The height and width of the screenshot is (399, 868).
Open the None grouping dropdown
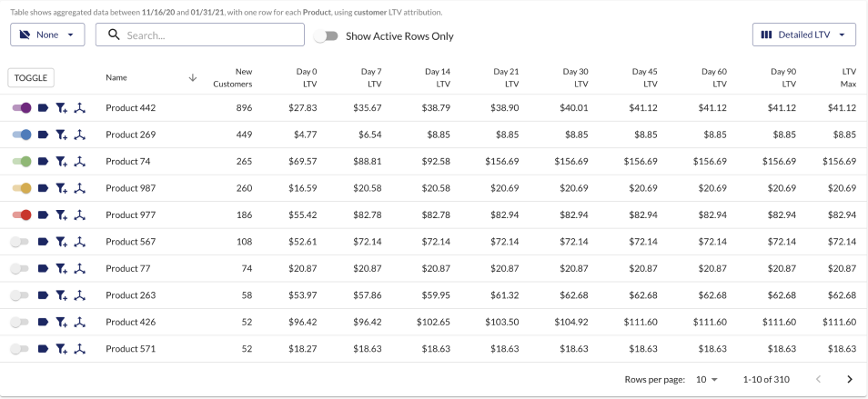[47, 35]
